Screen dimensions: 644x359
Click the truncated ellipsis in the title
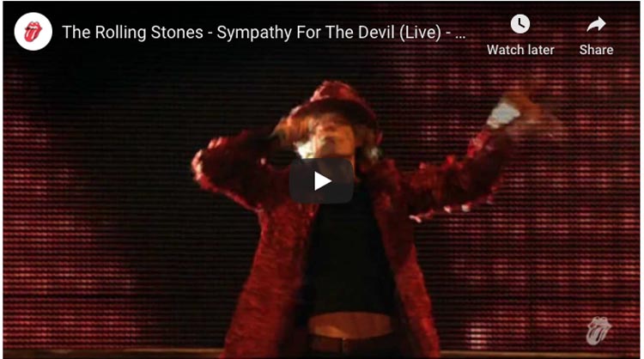coord(461,37)
